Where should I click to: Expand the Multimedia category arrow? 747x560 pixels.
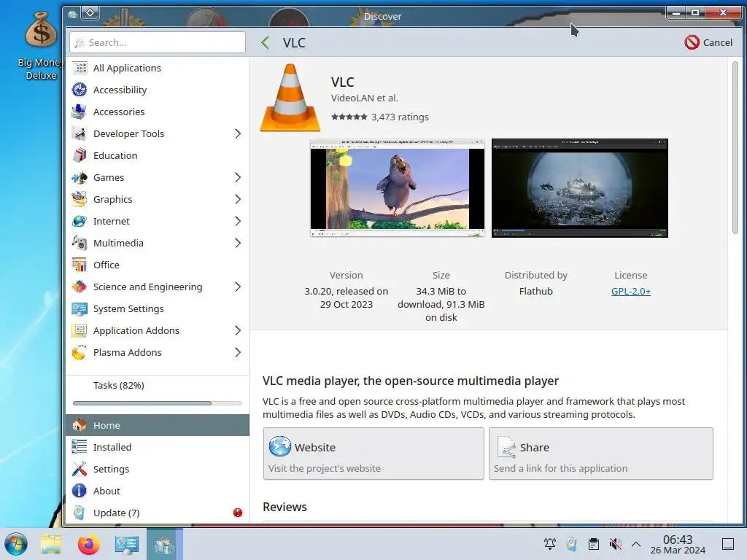pos(238,244)
